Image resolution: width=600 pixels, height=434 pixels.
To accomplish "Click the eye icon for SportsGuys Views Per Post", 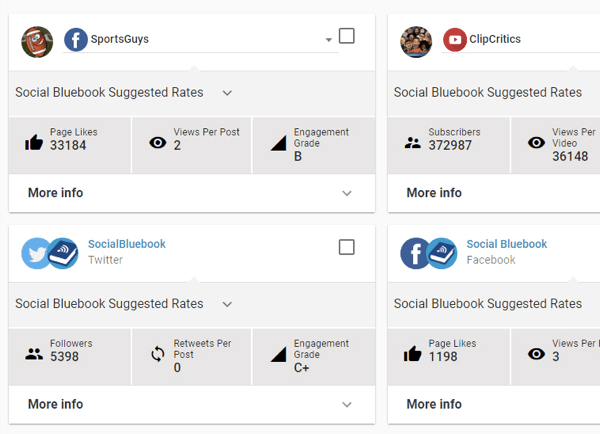I will [158, 143].
